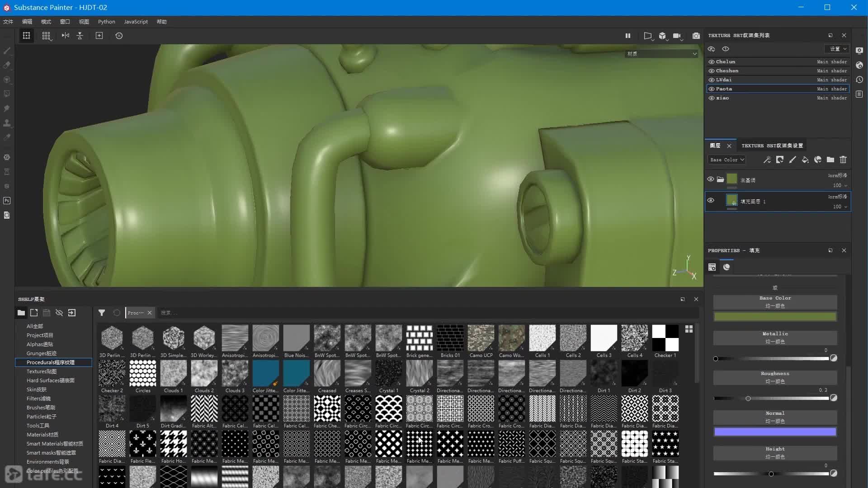
Task: Click the add fill layer bucket icon
Action: click(805, 160)
